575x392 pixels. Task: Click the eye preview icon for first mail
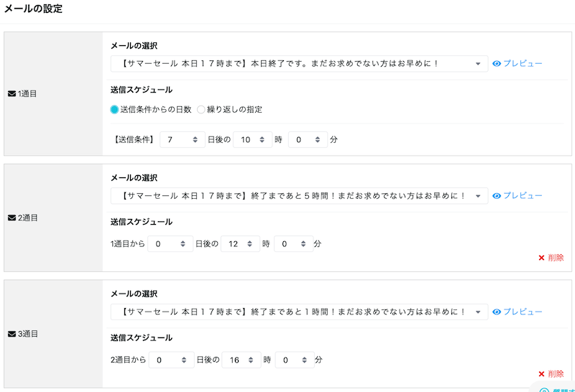click(497, 64)
